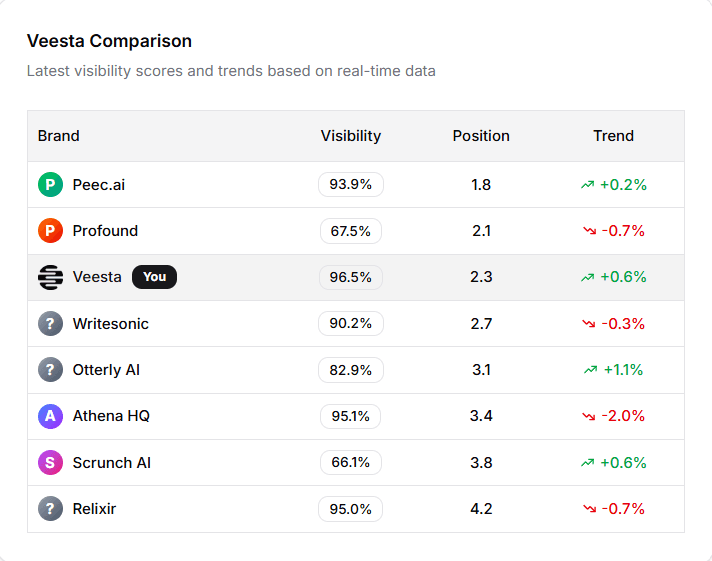Sort by the Trend column header
The image size is (712, 561).
point(613,136)
